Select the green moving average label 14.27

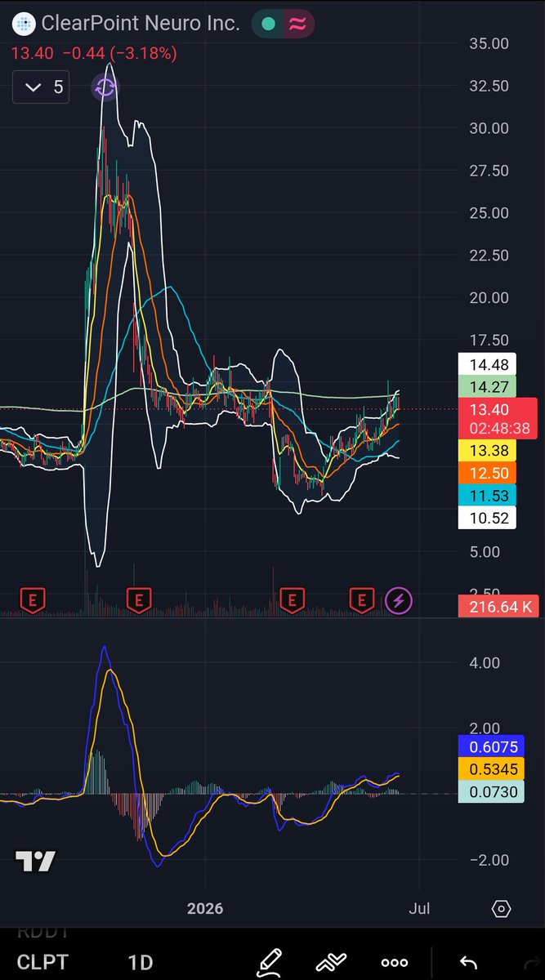point(487,387)
